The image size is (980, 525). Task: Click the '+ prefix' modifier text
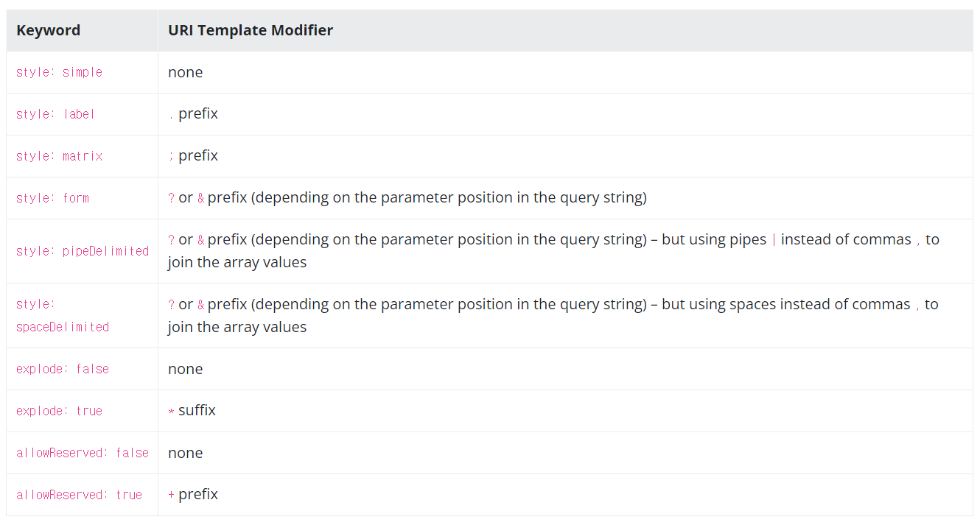click(x=193, y=495)
